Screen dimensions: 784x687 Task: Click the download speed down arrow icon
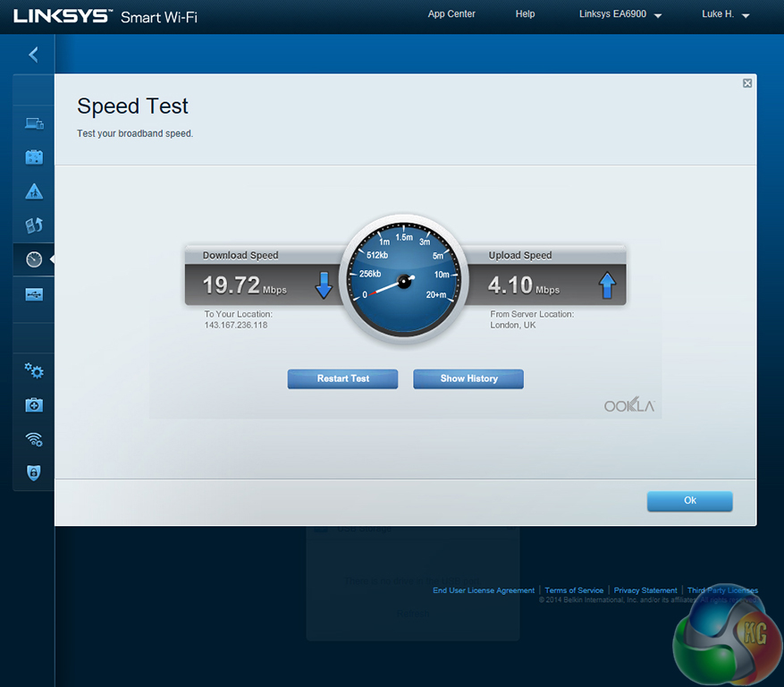pyautogui.click(x=324, y=285)
